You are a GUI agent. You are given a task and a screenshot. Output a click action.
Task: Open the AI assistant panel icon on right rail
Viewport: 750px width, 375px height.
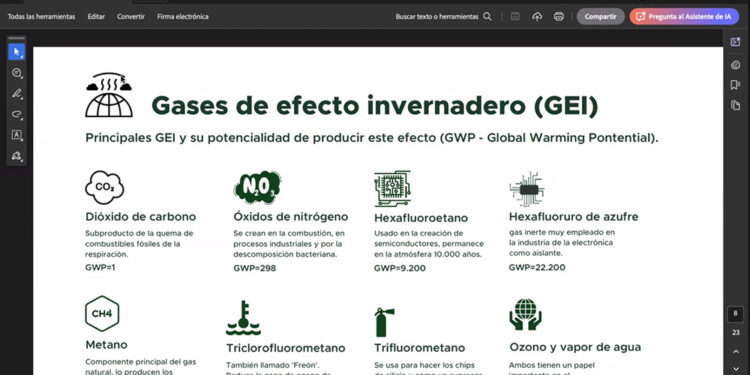coord(736,42)
